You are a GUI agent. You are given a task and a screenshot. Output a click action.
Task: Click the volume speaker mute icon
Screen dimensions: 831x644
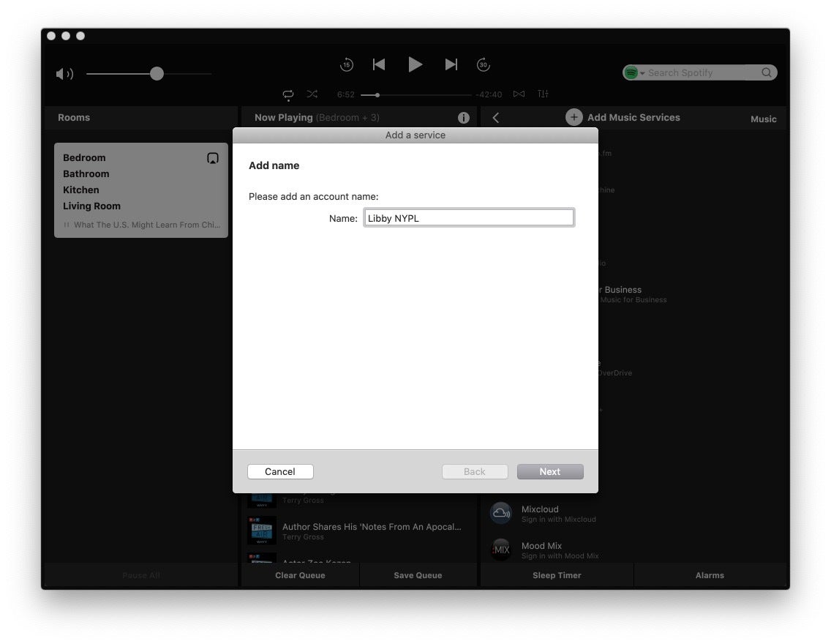[64, 74]
